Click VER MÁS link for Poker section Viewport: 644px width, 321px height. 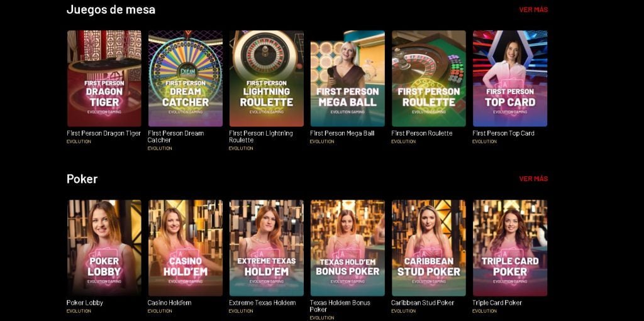pos(533,178)
